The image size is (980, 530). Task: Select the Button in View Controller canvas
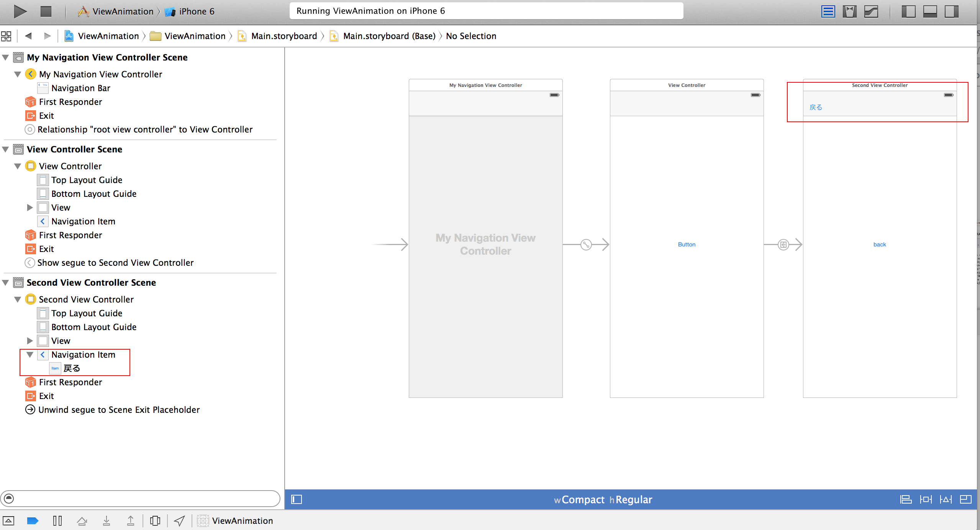pos(686,244)
